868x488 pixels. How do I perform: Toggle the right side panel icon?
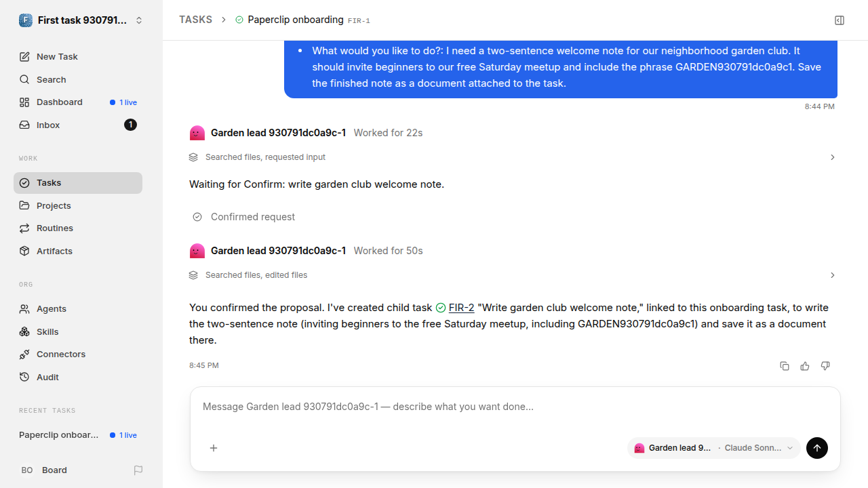840,20
